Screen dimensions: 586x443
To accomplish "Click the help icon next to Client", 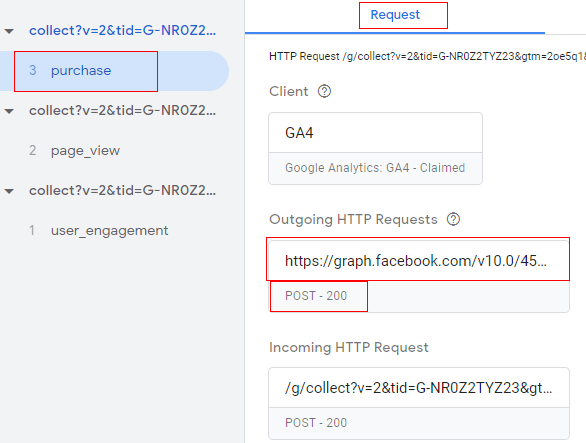I will [324, 91].
